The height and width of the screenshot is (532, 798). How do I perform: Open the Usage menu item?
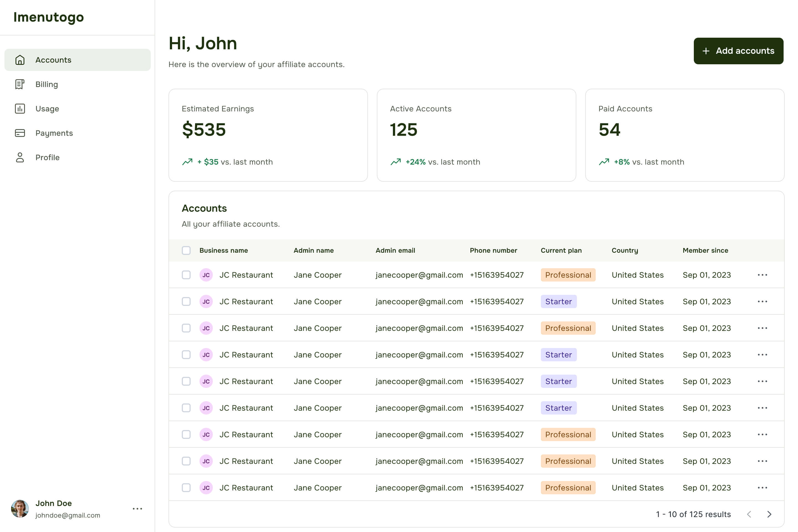47,109
